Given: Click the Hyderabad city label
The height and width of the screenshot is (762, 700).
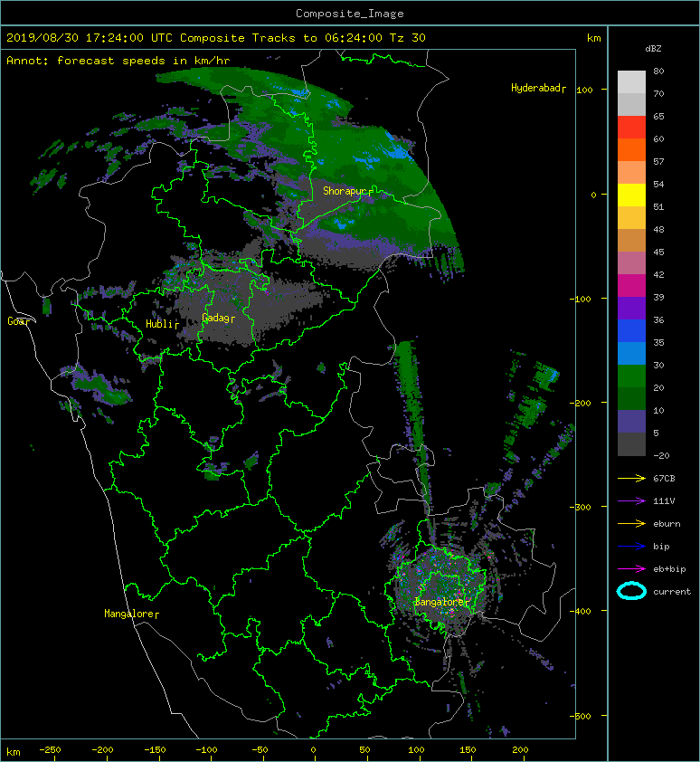Looking at the screenshot, I should [535, 88].
